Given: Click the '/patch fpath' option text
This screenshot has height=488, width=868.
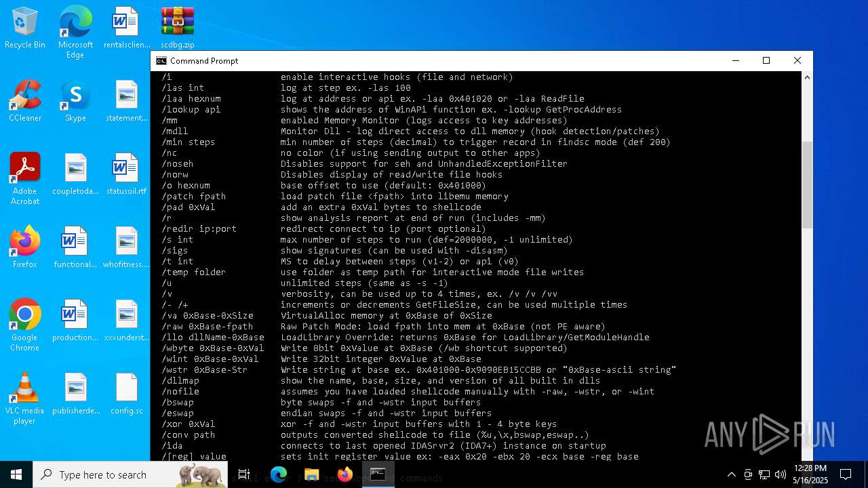Looking at the screenshot, I should tap(193, 196).
